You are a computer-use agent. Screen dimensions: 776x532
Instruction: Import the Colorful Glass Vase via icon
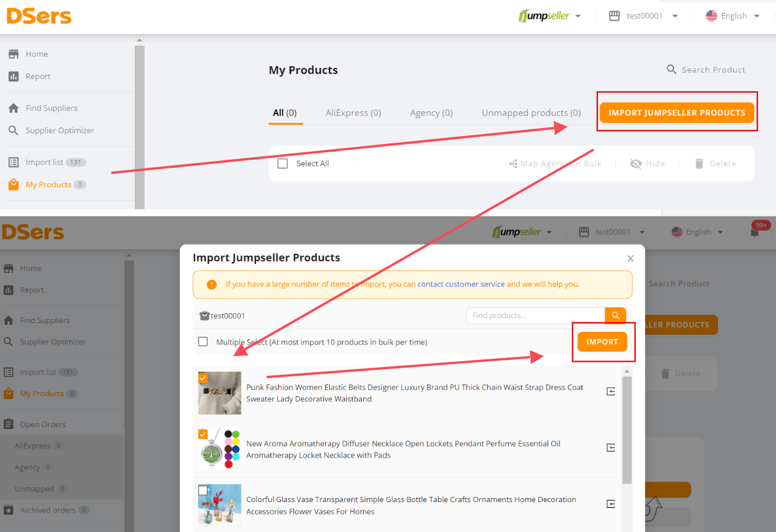click(x=611, y=504)
